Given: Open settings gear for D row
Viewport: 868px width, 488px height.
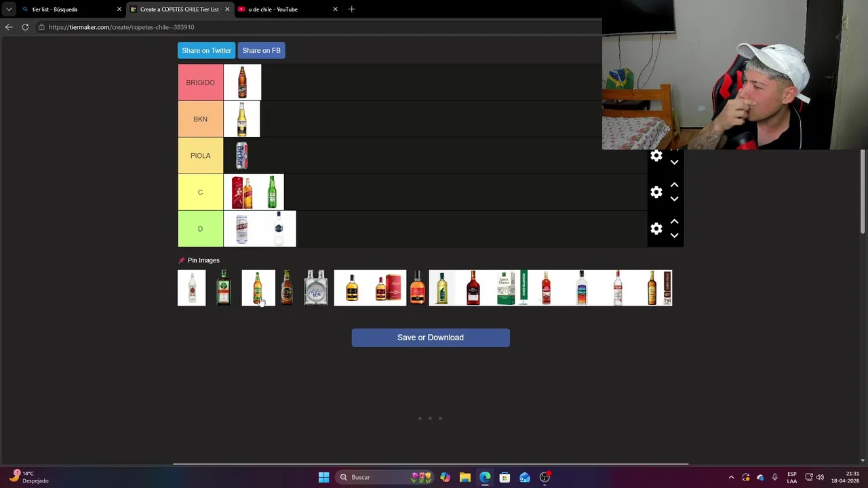Looking at the screenshot, I should click(656, 229).
